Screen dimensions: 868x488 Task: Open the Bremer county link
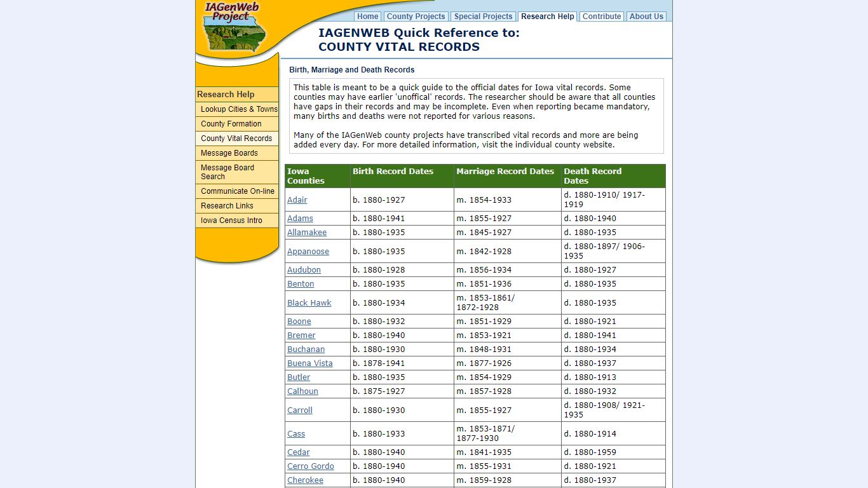point(301,335)
